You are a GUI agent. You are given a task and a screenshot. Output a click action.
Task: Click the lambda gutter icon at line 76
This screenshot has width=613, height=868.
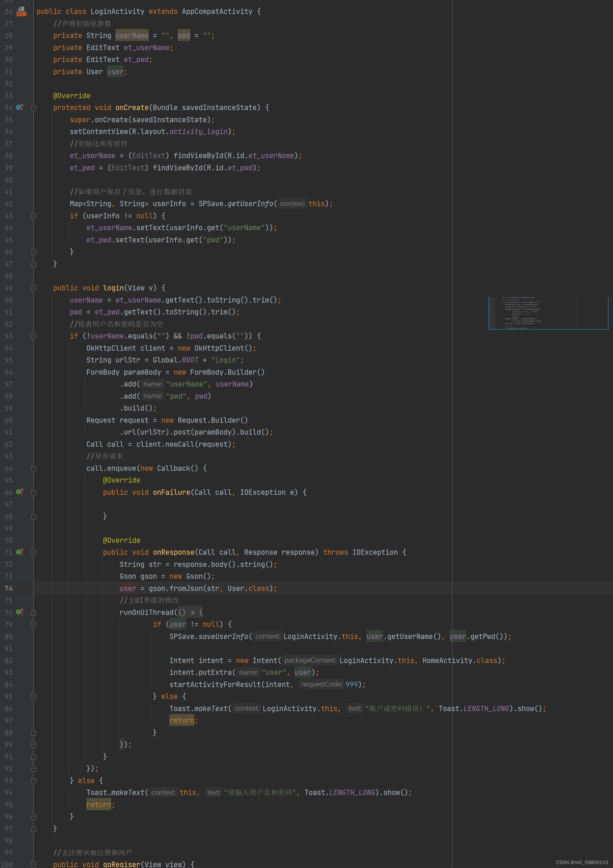20,612
